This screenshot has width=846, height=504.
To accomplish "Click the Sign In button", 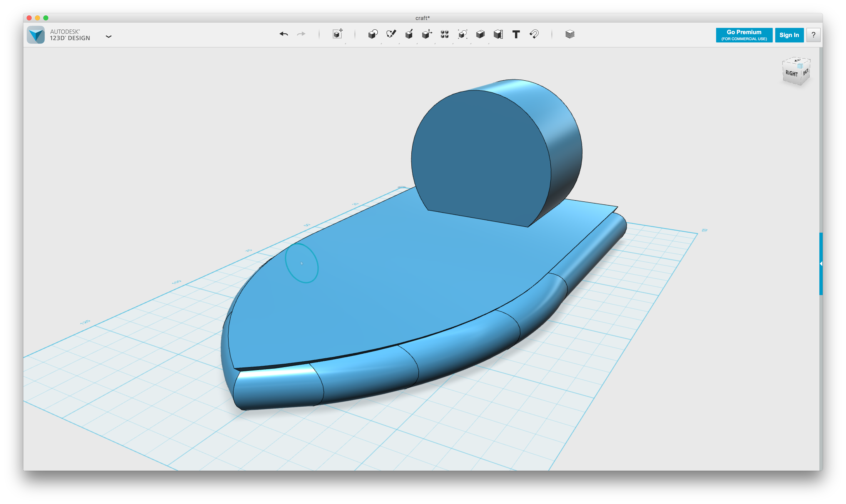I will coord(789,35).
